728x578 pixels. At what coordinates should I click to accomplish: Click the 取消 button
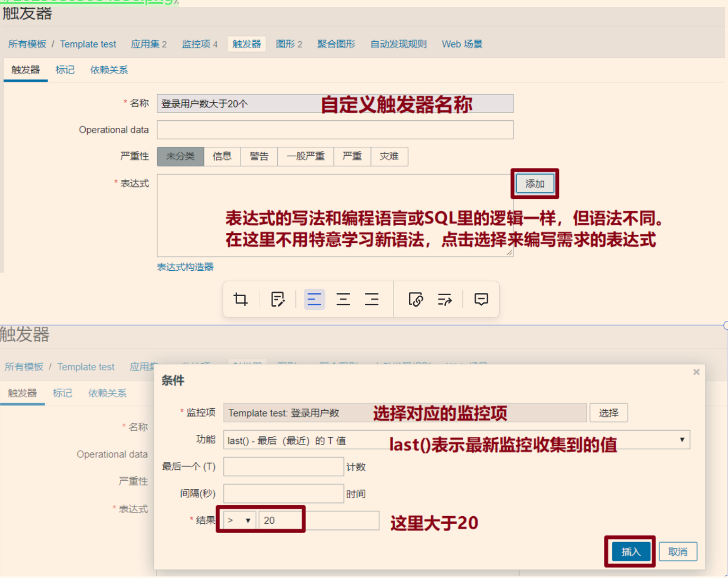pyautogui.click(x=678, y=552)
